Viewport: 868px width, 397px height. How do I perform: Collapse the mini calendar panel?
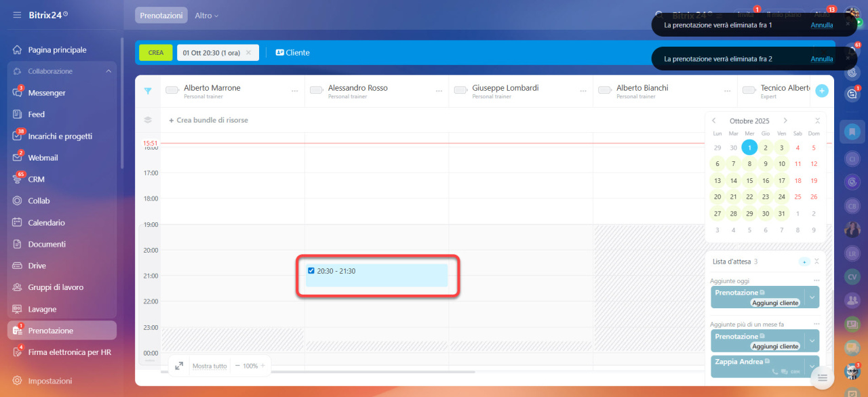[x=817, y=121]
